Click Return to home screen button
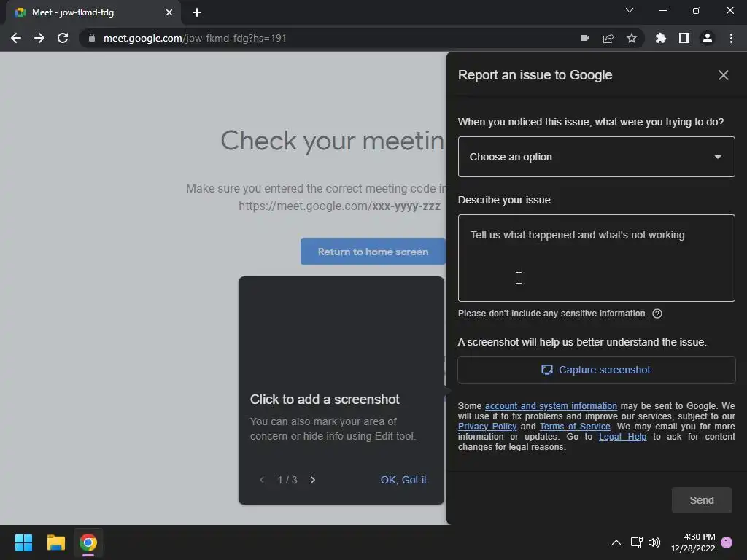This screenshot has height=560, width=747. pyautogui.click(x=373, y=252)
